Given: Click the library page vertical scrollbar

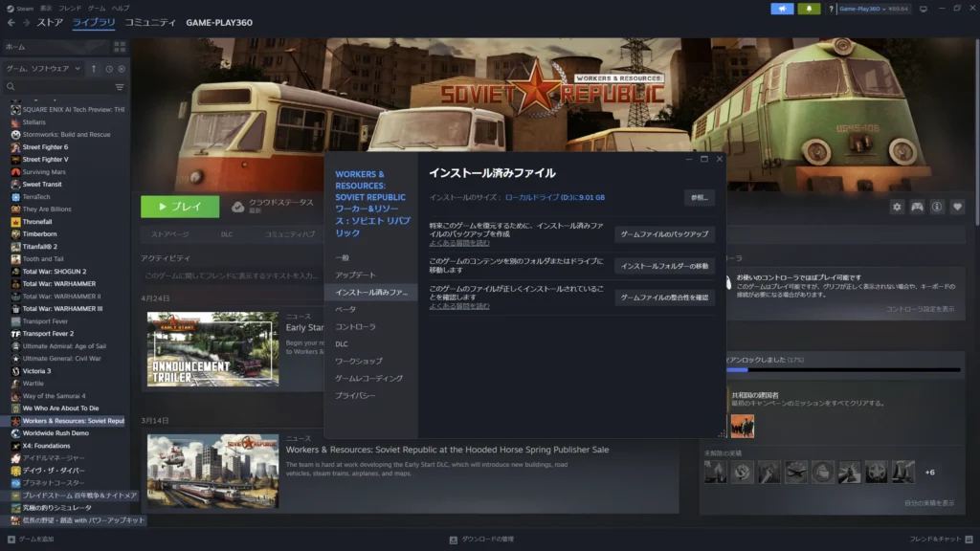Looking at the screenshot, I should coord(977,131).
